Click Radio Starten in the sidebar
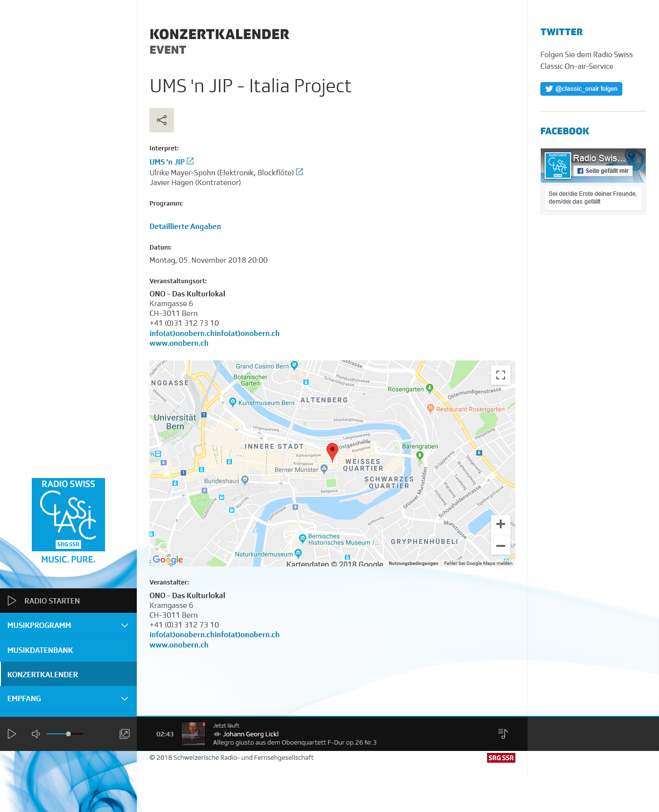The image size is (659, 812). pos(68,601)
